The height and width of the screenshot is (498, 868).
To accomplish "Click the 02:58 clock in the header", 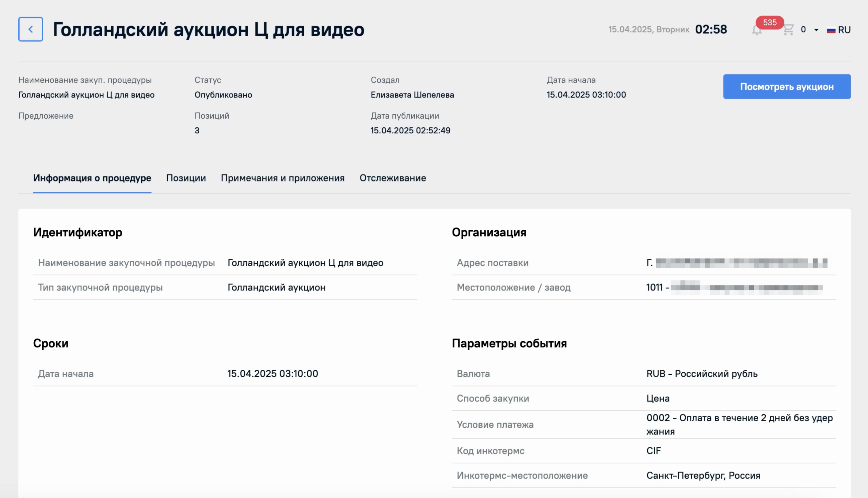I will click(x=711, y=29).
